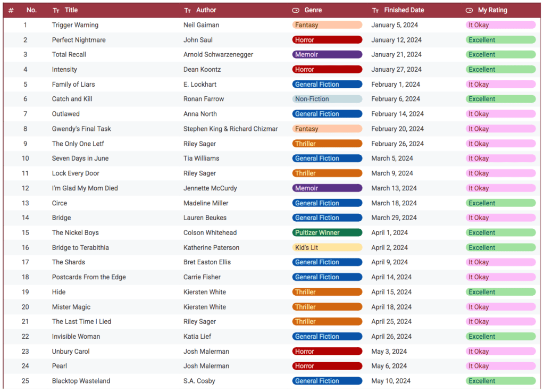This screenshot has width=544, height=392.
Task: Open the Non-Fiction genre tag for Catch and Kill
Action: point(327,99)
